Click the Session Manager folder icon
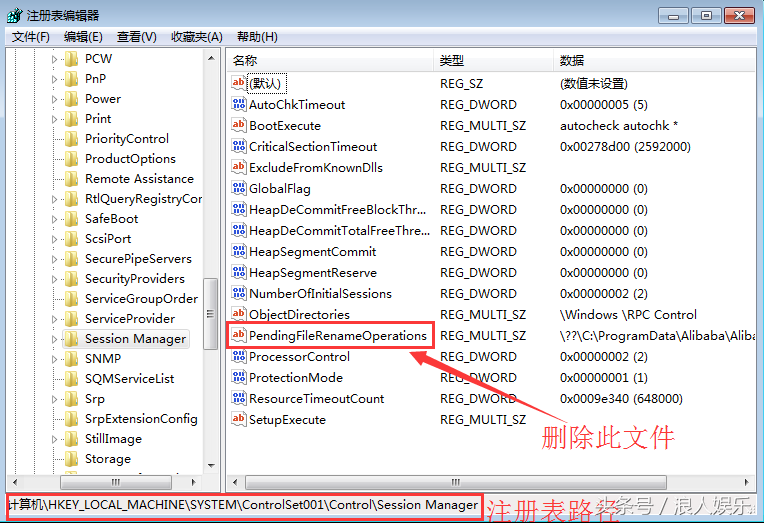The height and width of the screenshot is (523, 764). click(72, 339)
